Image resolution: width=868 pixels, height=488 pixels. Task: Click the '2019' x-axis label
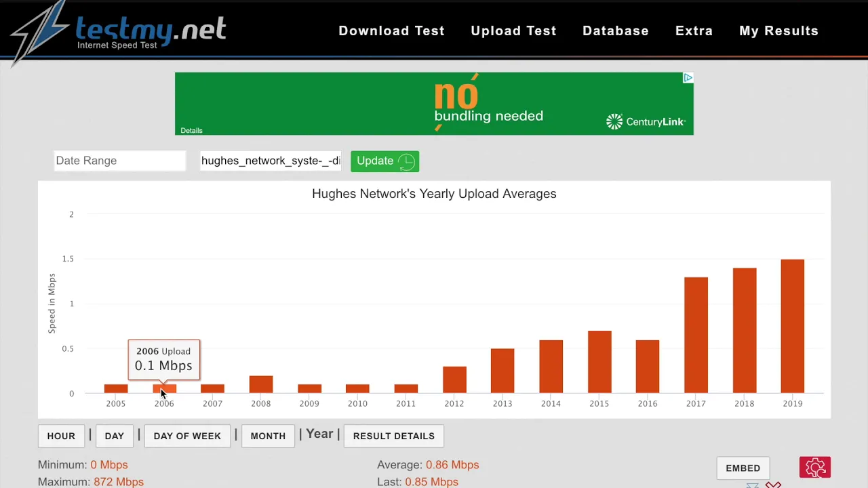[793, 403]
